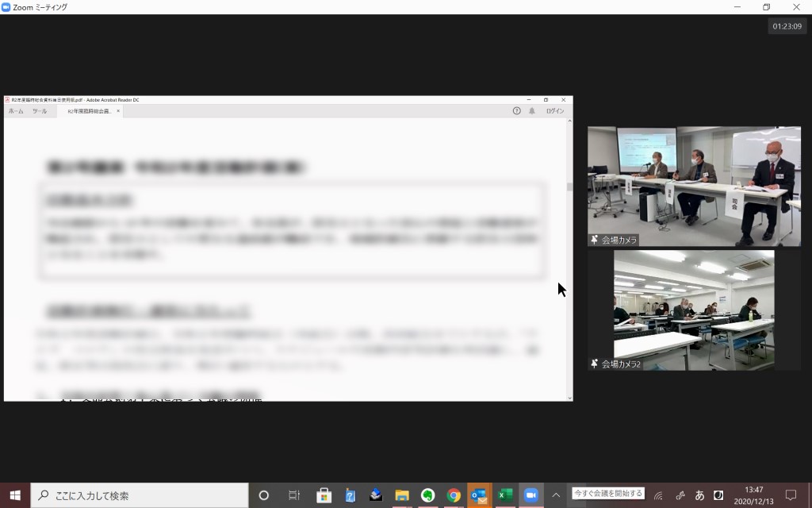Image resolution: width=812 pixels, height=508 pixels.
Task: Click the Acrobat scrollbar down arrow
Action: tap(569, 398)
